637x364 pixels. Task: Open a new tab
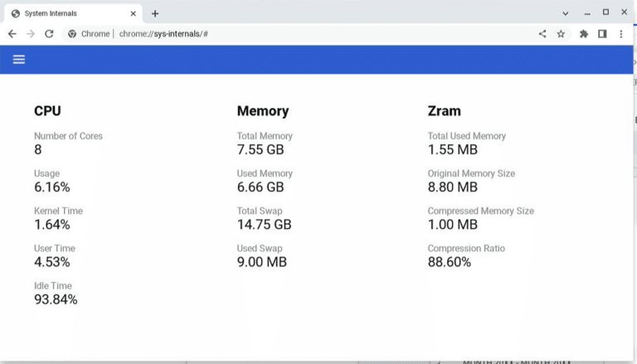tap(155, 13)
